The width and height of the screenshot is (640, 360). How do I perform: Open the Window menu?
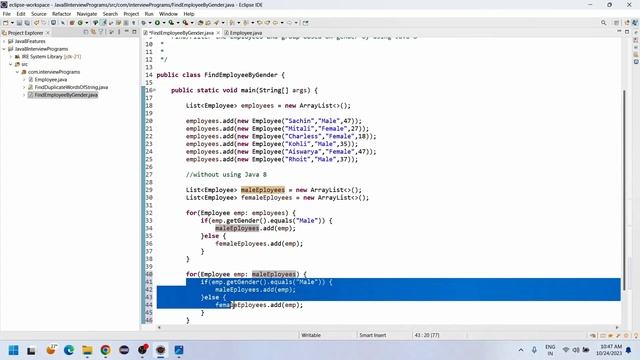168,14
